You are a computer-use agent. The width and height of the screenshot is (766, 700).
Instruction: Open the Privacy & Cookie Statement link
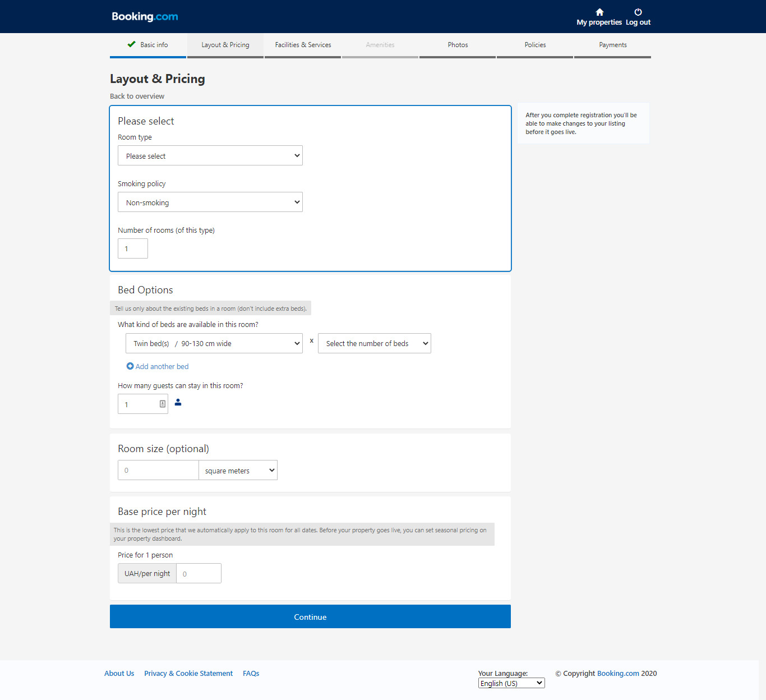pyautogui.click(x=188, y=673)
